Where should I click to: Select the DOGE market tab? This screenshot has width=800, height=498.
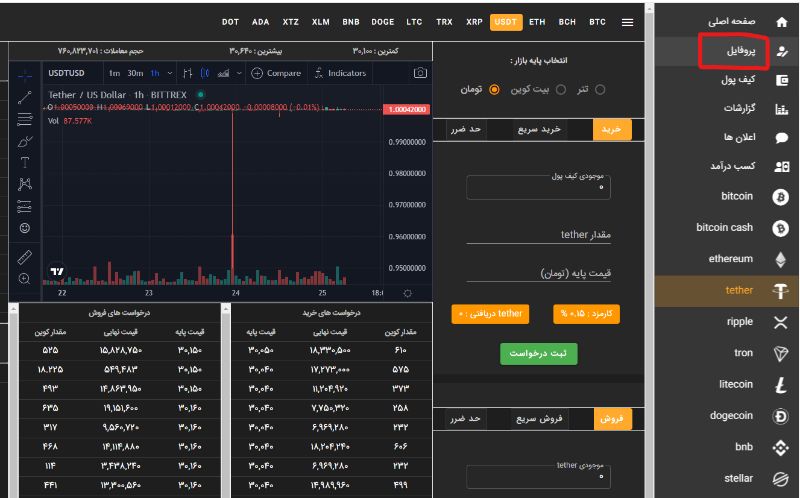(x=383, y=22)
